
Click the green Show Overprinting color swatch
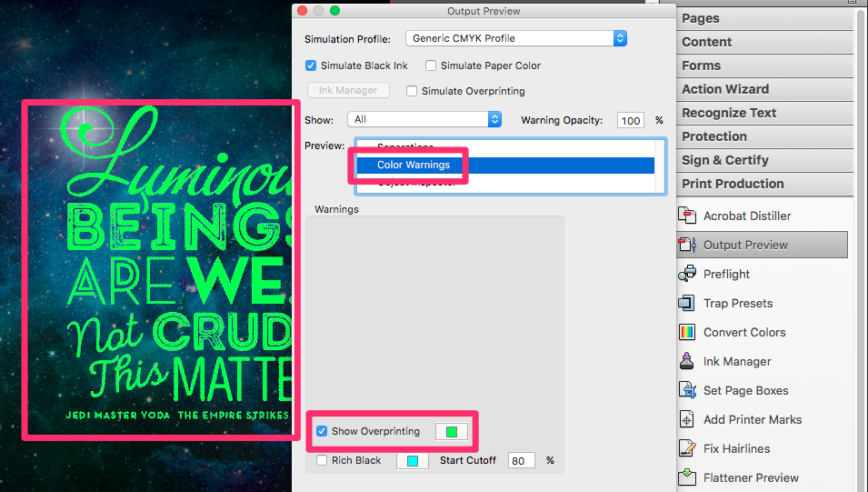coord(452,432)
